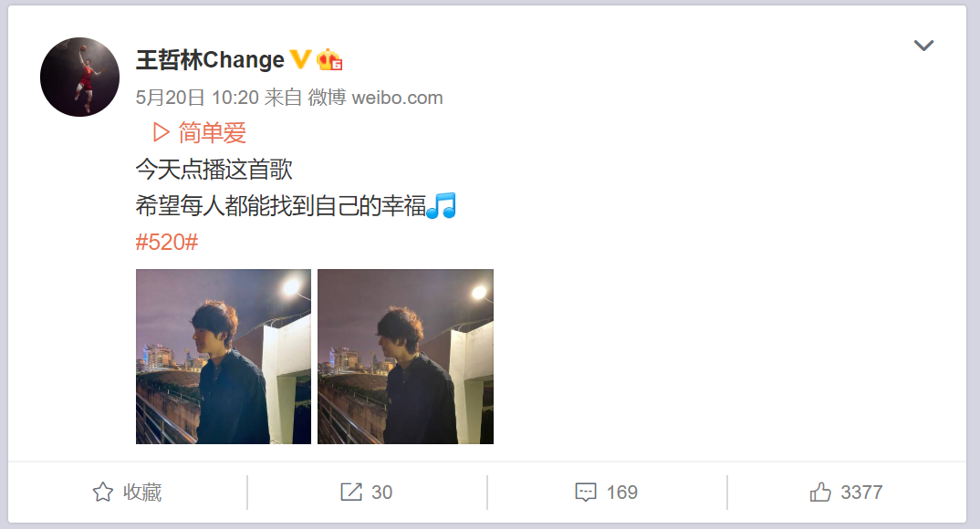
Task: Click the thumbs-up like icon
Action: pos(820,493)
